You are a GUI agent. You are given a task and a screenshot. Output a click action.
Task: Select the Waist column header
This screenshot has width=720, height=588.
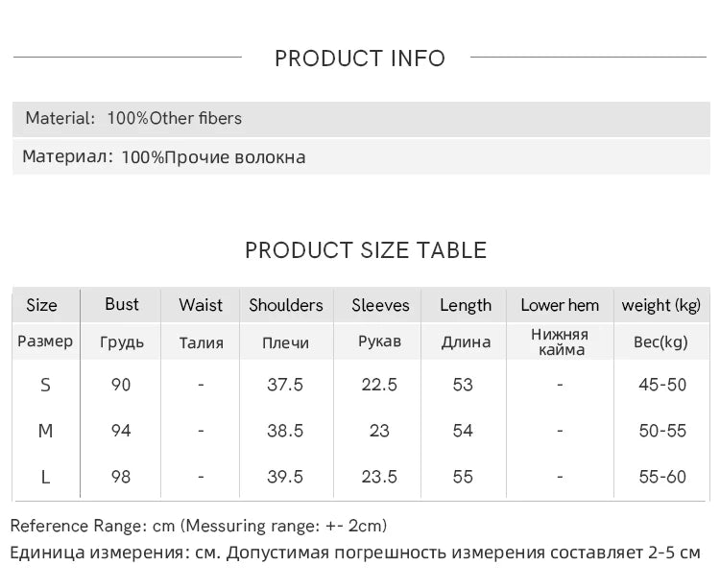tap(201, 305)
